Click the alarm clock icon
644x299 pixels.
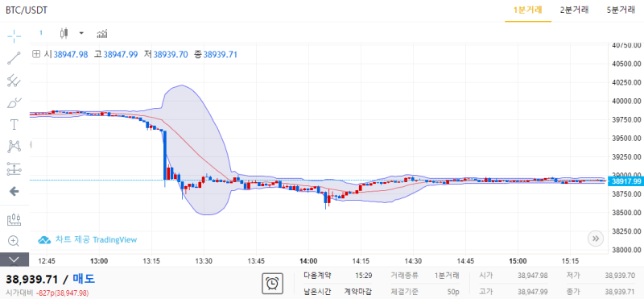point(271,284)
